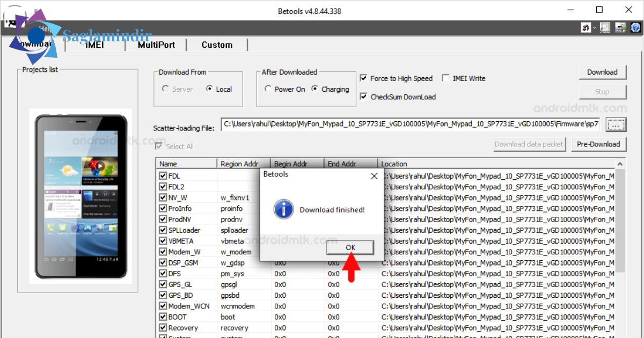644x338 pixels.
Task: Select the proinfo region cell
Action: [231, 209]
